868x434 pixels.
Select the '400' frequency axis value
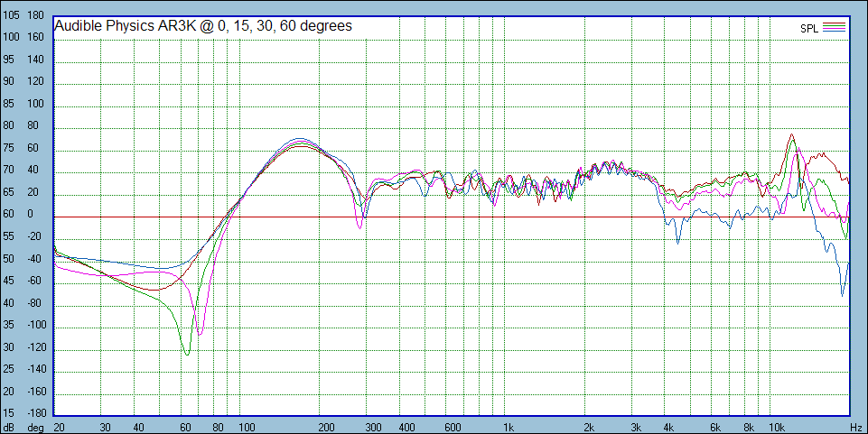coord(406,428)
